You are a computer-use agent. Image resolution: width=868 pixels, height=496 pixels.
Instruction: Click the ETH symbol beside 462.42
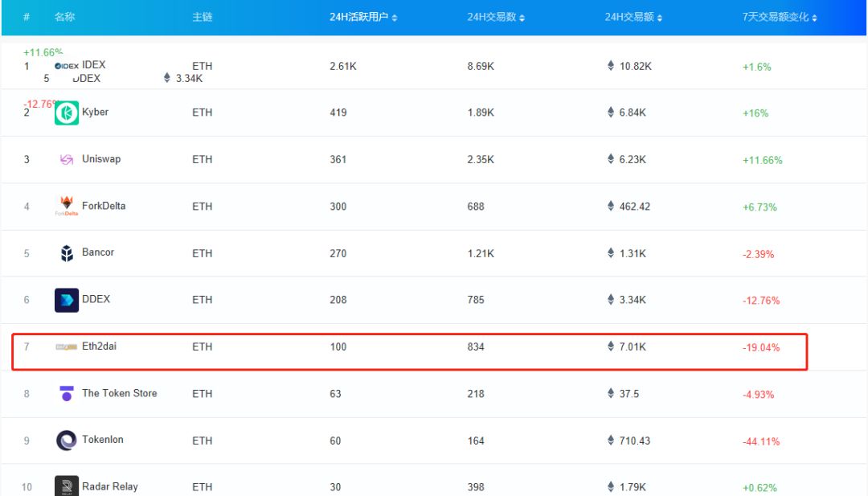611,206
